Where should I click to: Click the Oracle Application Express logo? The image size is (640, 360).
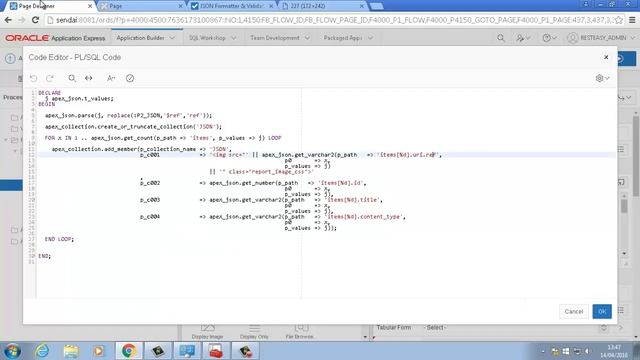coord(55,38)
